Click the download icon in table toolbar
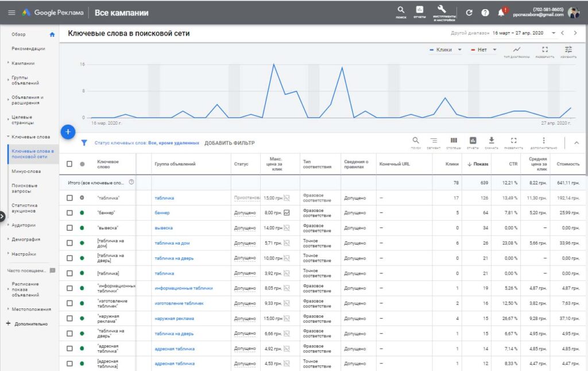Image resolution: width=588 pixels, height=371 pixels. point(491,140)
